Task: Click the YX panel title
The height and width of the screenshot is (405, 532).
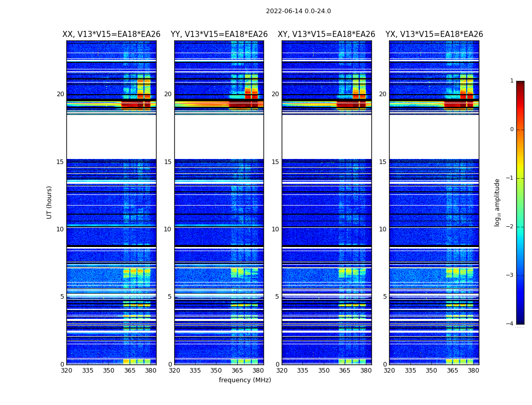Action: (x=434, y=34)
